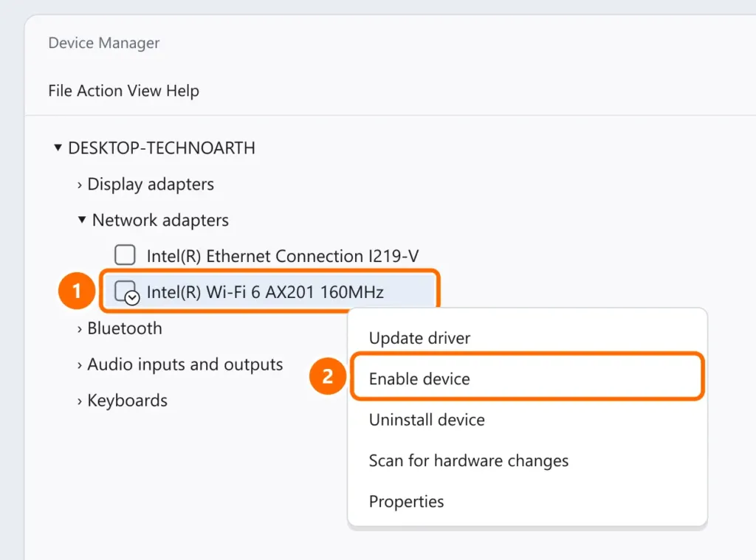This screenshot has width=756, height=560.
Task: Choose Update driver from context menu
Action: point(527,338)
